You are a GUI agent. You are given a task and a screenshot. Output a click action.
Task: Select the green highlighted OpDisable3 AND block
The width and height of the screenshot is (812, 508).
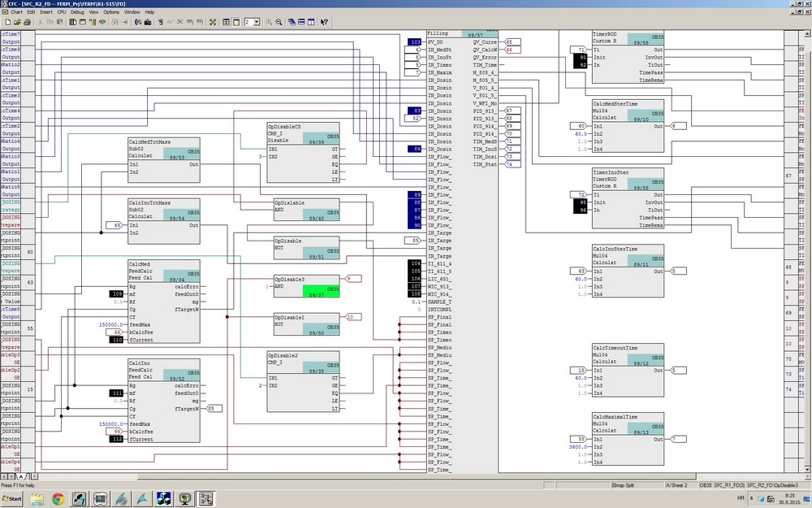[x=321, y=291]
